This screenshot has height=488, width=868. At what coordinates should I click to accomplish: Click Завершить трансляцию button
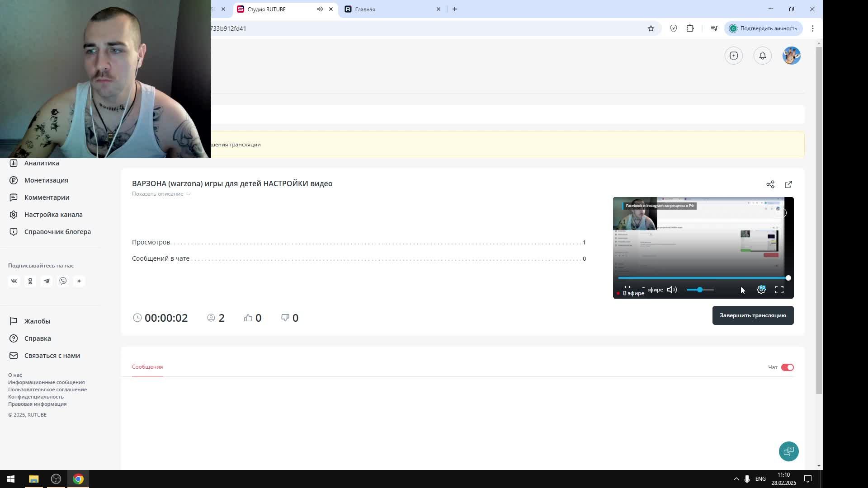pyautogui.click(x=753, y=315)
